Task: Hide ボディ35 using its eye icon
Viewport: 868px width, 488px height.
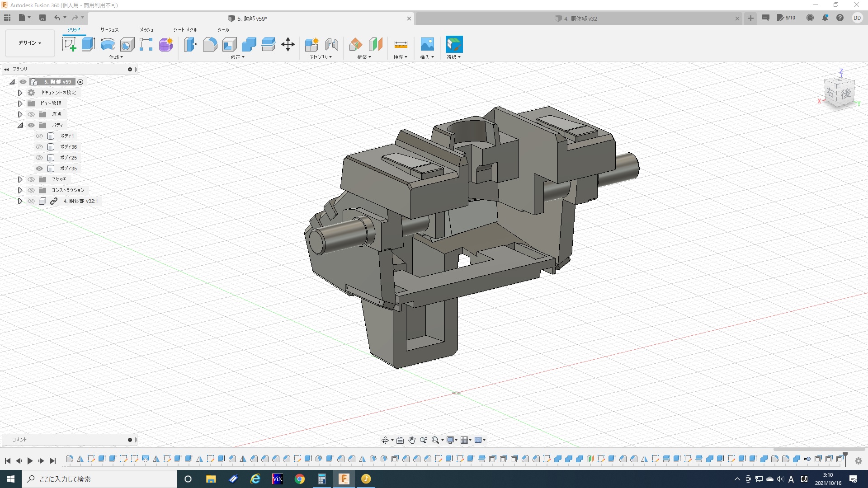Action: 39,169
